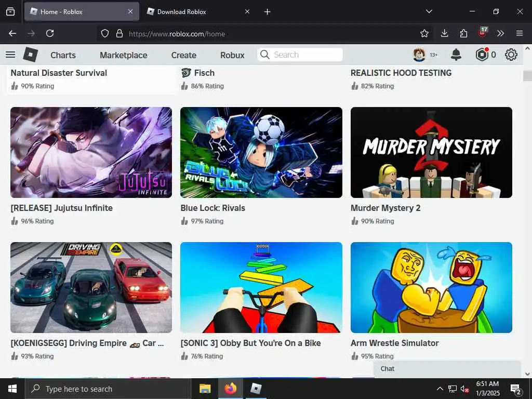The width and height of the screenshot is (532, 399).
Task: Open the Murder Mystery 2 thumbnail
Action: point(431,152)
